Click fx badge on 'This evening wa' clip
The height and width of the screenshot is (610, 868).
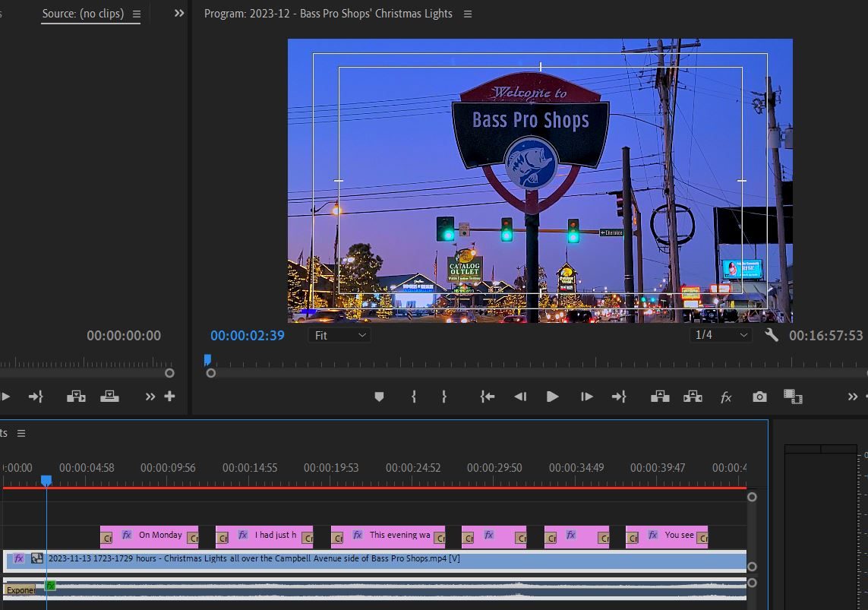tap(358, 535)
